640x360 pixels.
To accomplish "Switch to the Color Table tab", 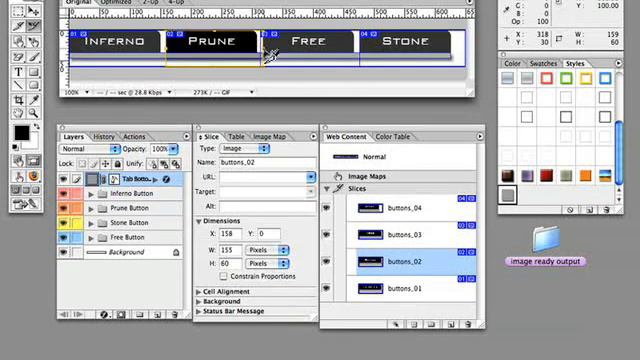I will point(393,137).
